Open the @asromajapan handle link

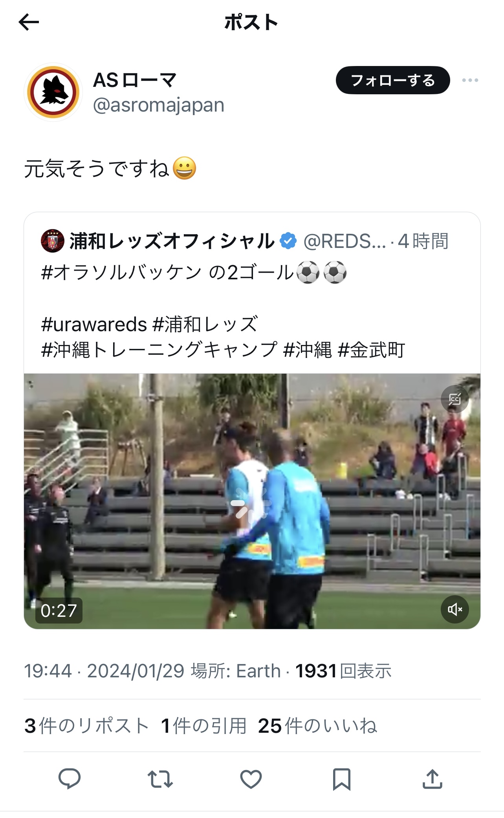point(159,105)
